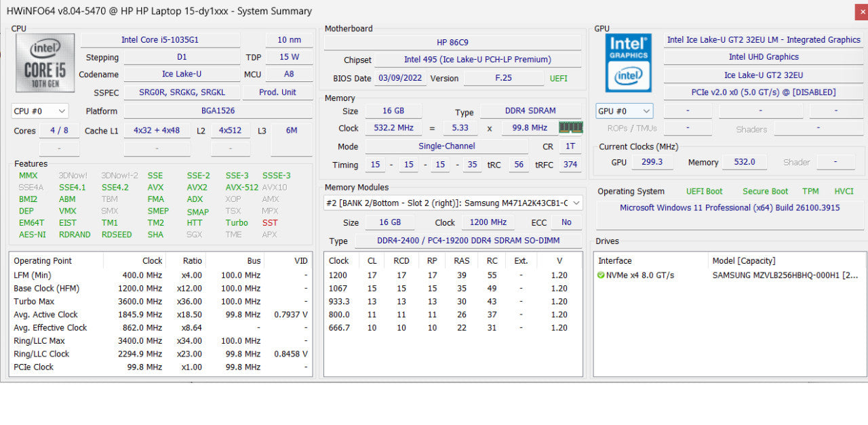868x425 pixels.
Task: Click the Ice Lake-U codename field
Action: 181,75
